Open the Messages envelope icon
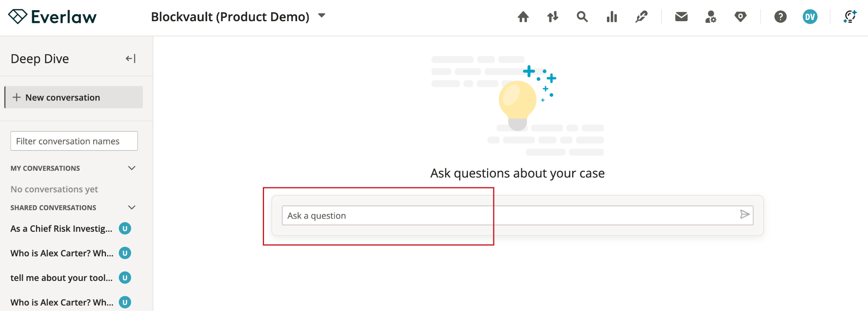The width and height of the screenshot is (868, 311). pos(681,17)
